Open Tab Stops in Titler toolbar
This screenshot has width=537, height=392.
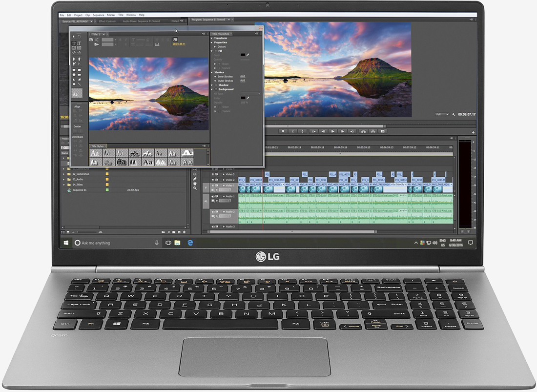click(157, 44)
